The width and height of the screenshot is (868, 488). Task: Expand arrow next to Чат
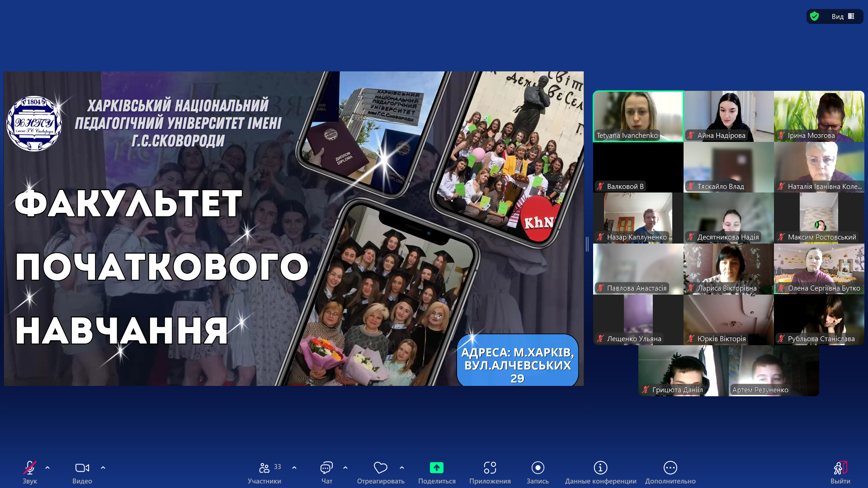[345, 468]
